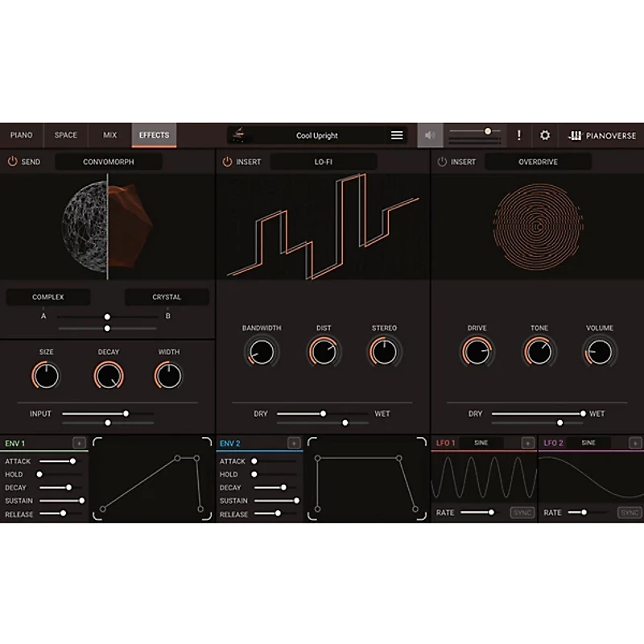644x644 pixels.
Task: Open the LFO 2 SINE waveform dropdown
Action: click(x=588, y=442)
